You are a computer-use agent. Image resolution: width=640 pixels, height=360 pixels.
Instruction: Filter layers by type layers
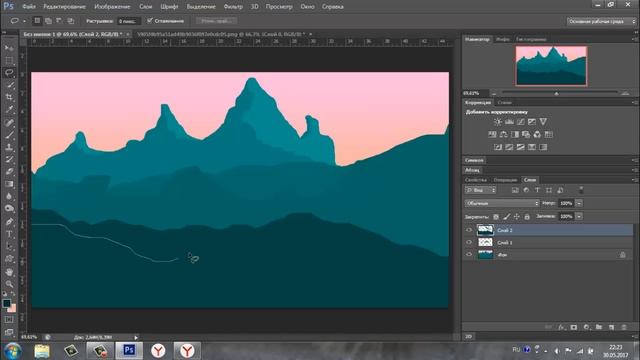coord(538,190)
